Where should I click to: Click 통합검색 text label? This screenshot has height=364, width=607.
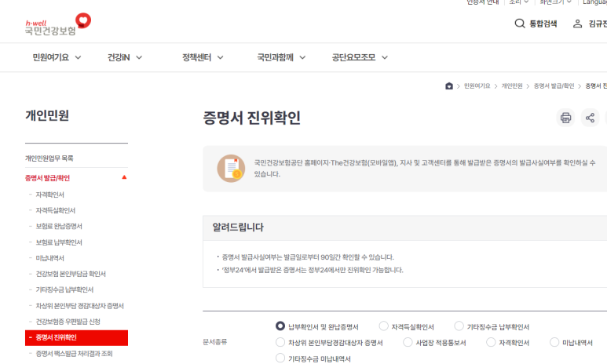543,24
